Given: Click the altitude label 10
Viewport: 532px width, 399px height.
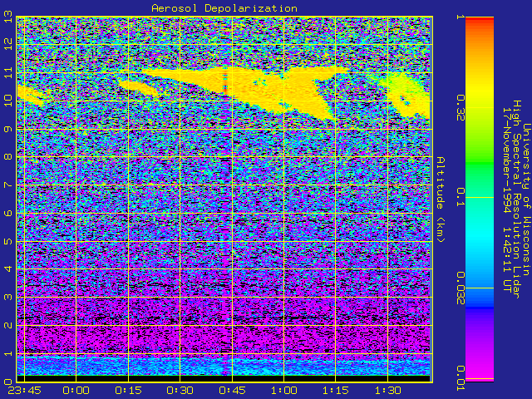Looking at the screenshot, I should 8,101.
